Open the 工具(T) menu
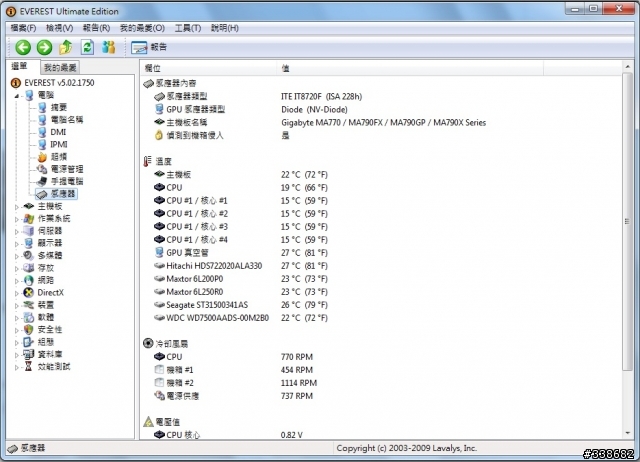640x462 pixels. tap(188, 28)
